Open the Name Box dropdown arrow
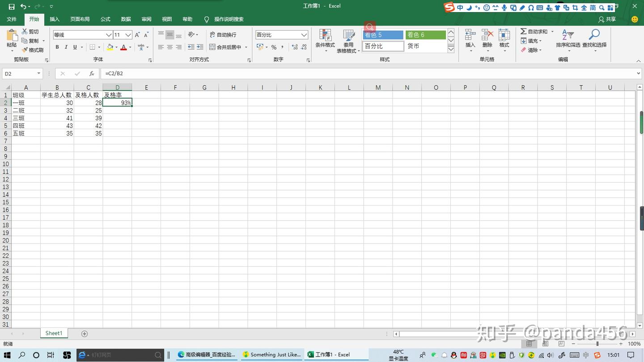The width and height of the screenshot is (644, 362). [39, 73]
